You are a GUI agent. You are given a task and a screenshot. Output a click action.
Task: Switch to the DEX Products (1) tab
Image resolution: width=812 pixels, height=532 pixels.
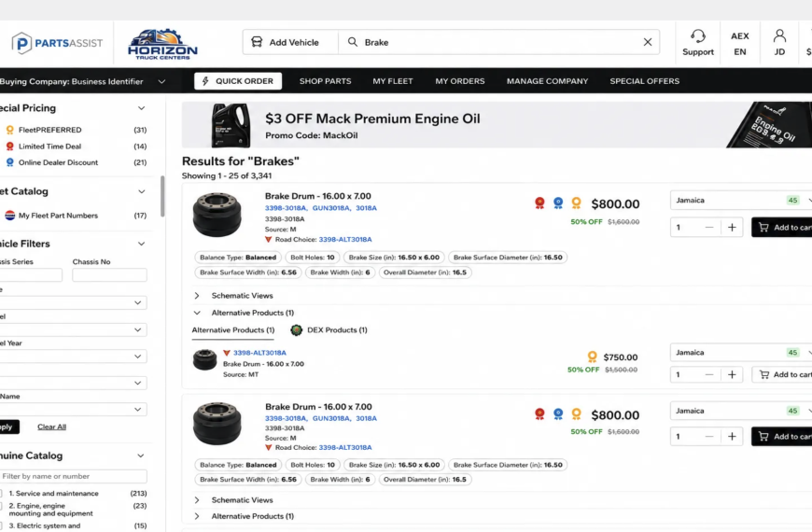coord(329,330)
